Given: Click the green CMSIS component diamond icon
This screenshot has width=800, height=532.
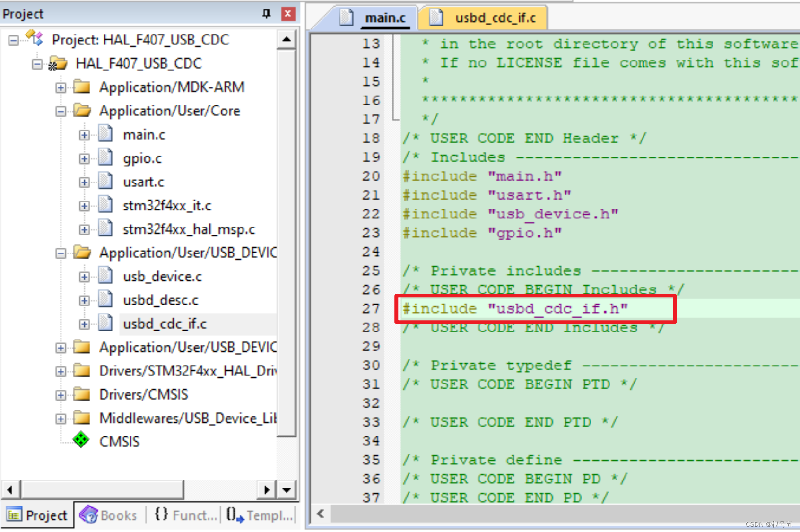Looking at the screenshot, I should pos(81,440).
